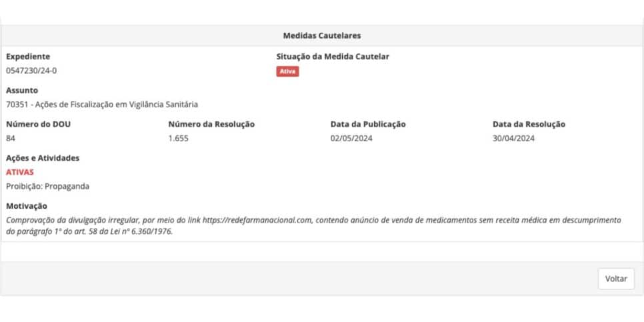Click the red ATIVAS heading
Image resolution: width=644 pixels, height=322 pixels.
[x=20, y=172]
